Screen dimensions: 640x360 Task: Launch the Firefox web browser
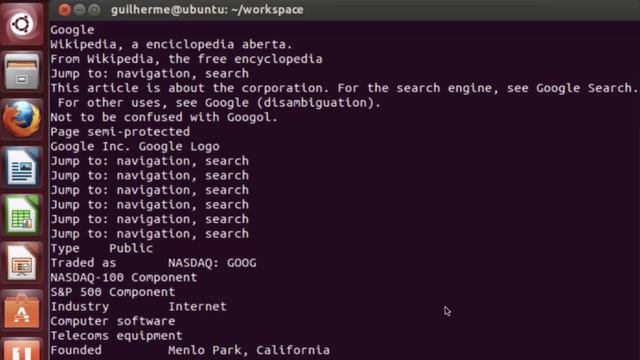22,119
